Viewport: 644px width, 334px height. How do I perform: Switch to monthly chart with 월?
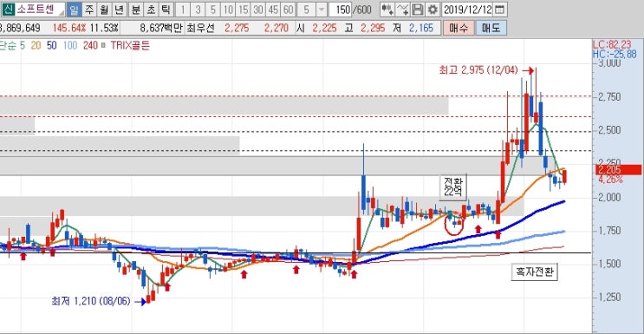[x=103, y=9]
